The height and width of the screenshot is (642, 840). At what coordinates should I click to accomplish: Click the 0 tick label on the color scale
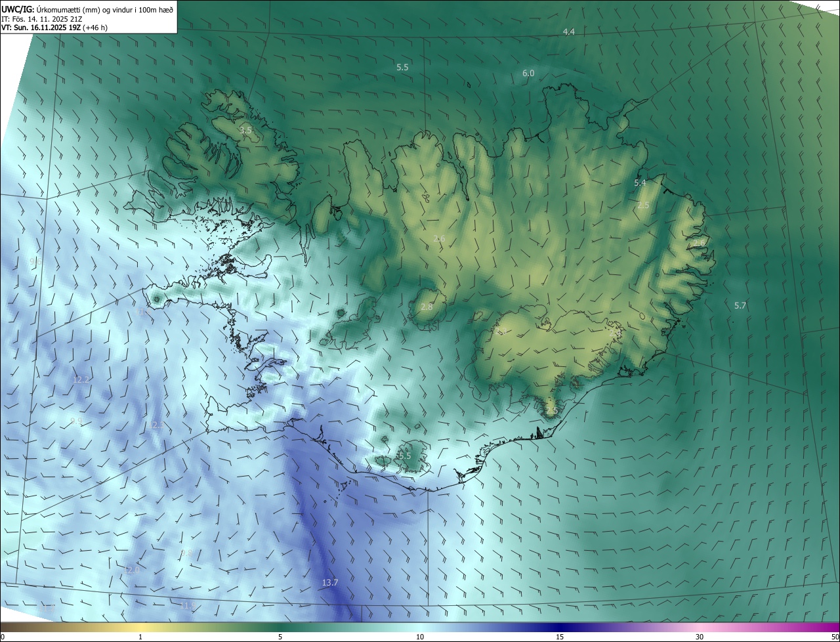click(x=3, y=637)
